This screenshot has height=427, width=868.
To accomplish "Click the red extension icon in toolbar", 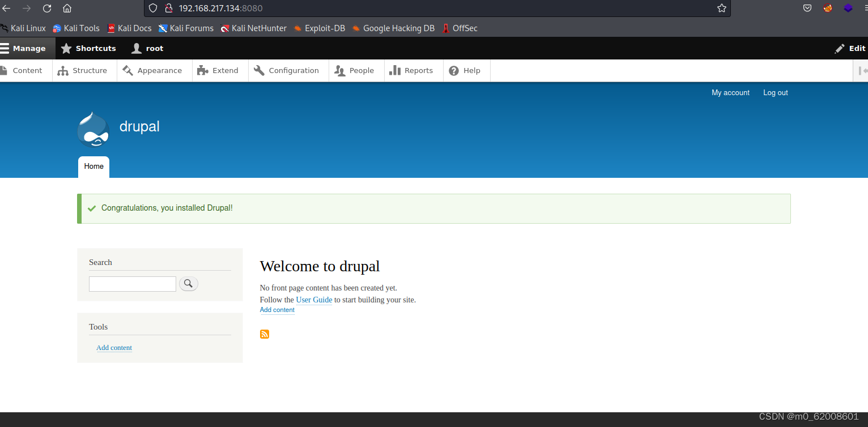I will (x=828, y=8).
